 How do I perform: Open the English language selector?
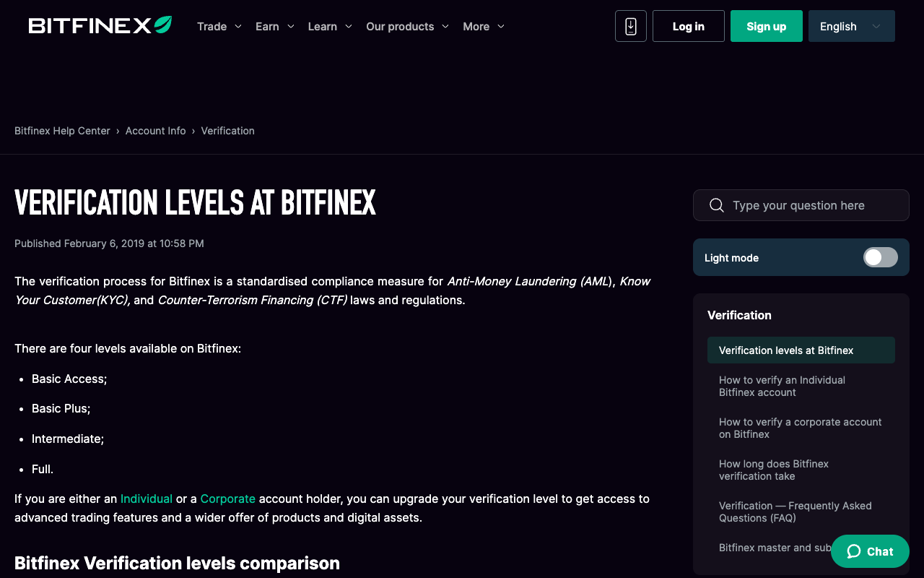pos(852,26)
